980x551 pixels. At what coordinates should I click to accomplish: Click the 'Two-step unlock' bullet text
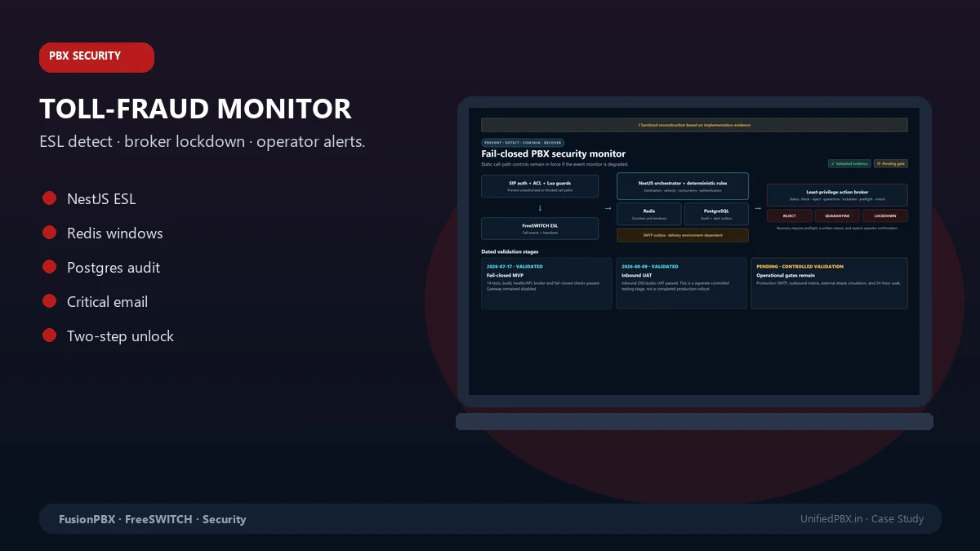120,336
